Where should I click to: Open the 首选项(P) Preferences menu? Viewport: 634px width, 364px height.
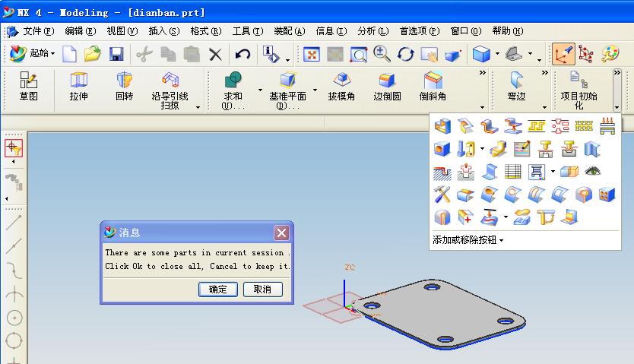pos(420,31)
